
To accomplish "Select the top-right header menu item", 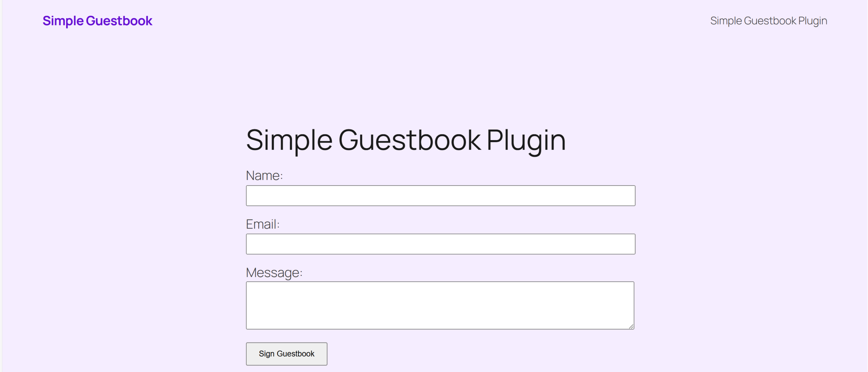I will pyautogui.click(x=768, y=21).
